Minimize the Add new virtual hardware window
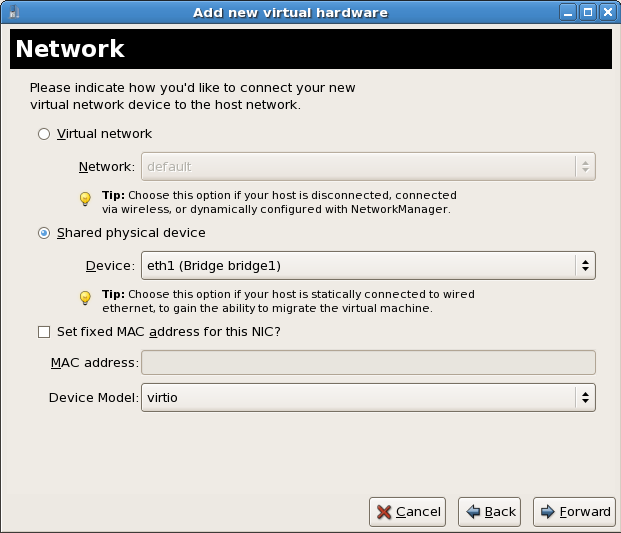Image resolution: width=621 pixels, height=533 pixels. (x=570, y=12)
